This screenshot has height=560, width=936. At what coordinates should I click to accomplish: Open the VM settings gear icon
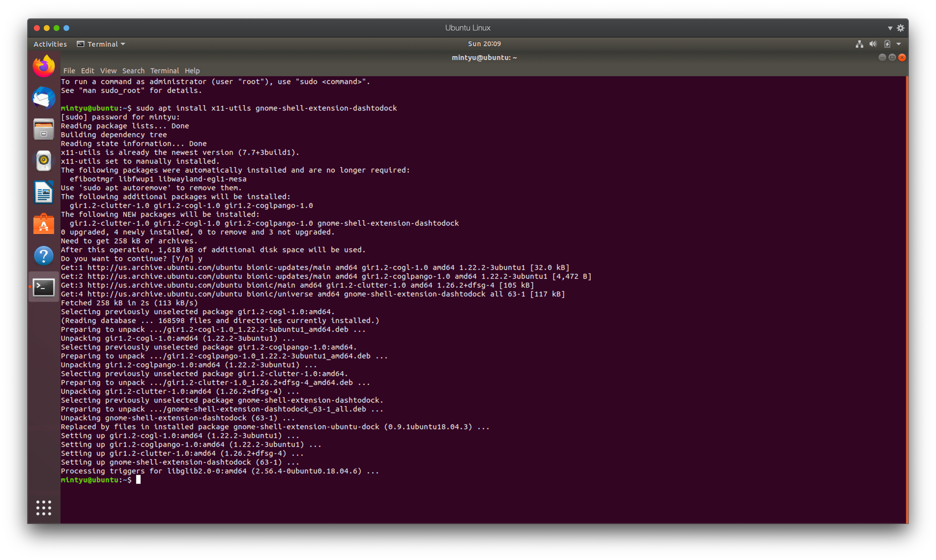[x=901, y=28]
